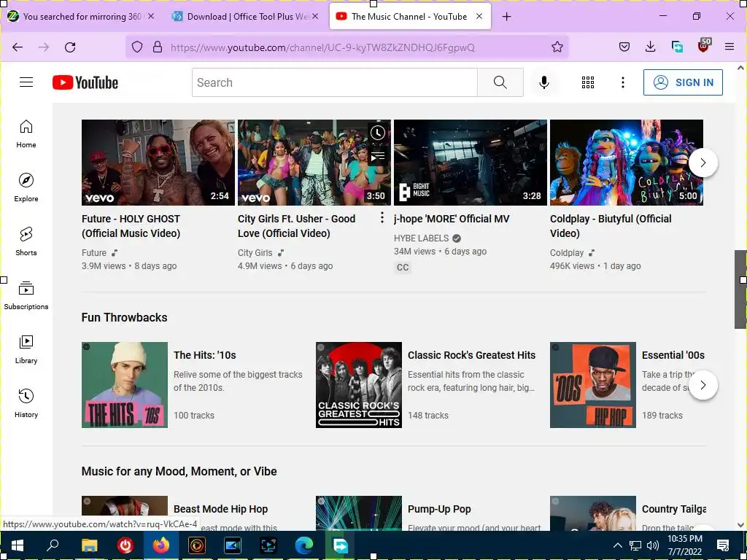Open action menu for City Girls video
747x560 pixels.
coord(382,218)
